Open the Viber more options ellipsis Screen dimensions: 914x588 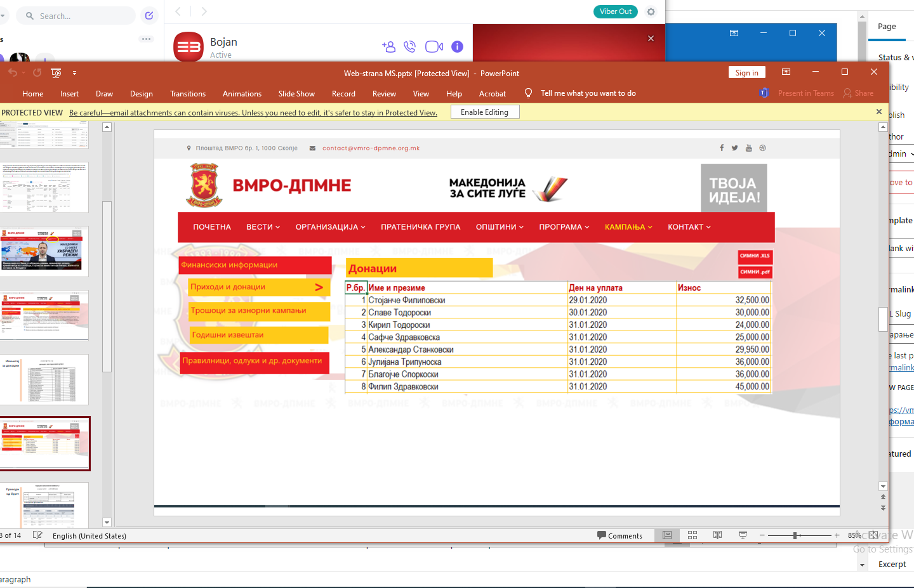click(147, 39)
